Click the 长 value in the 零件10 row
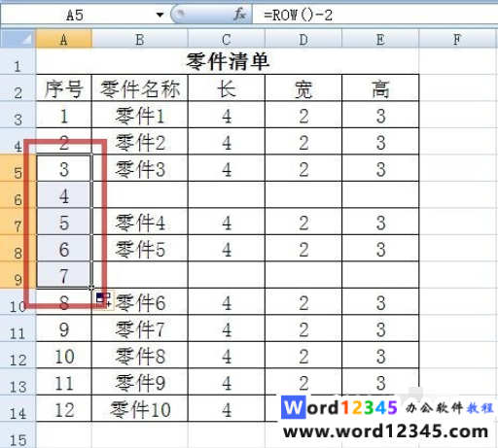The width and height of the screenshot is (498, 448). 227,408
